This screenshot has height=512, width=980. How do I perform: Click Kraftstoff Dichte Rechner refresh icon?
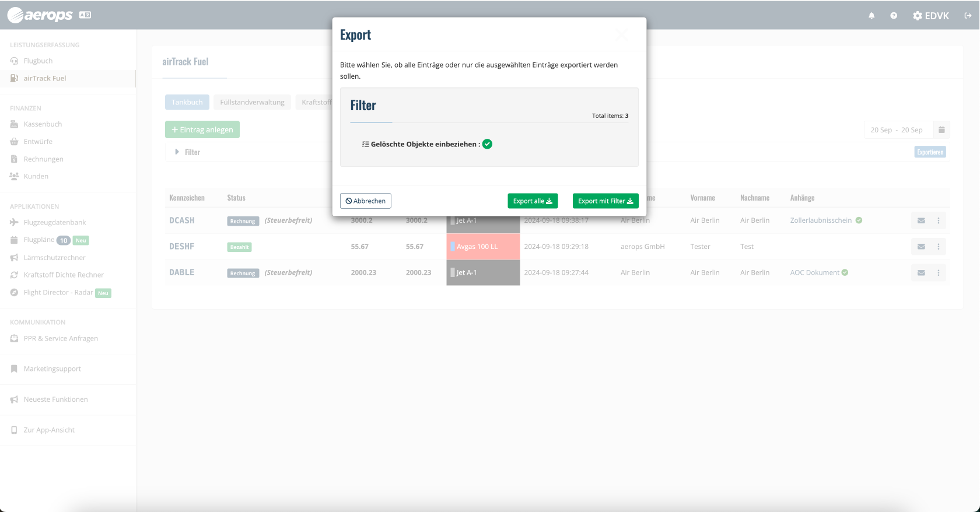(14, 275)
